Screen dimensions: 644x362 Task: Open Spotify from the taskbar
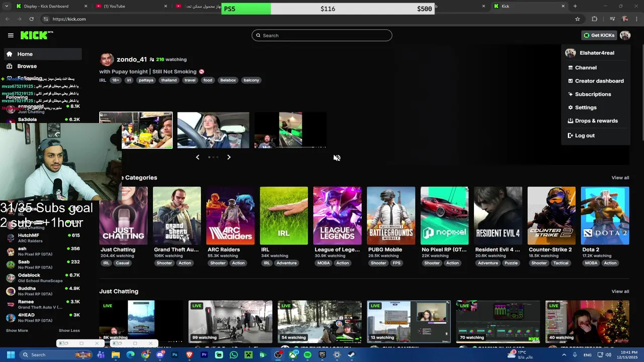point(307,354)
